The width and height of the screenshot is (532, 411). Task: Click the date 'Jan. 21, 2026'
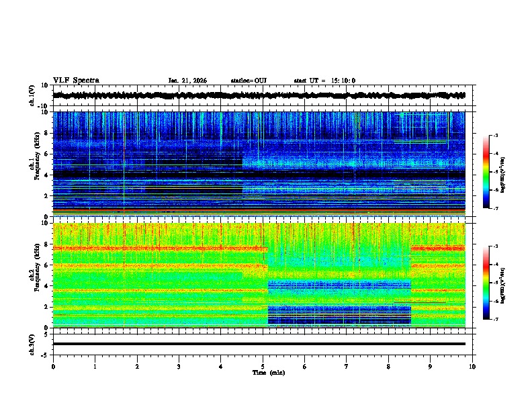click(187, 81)
